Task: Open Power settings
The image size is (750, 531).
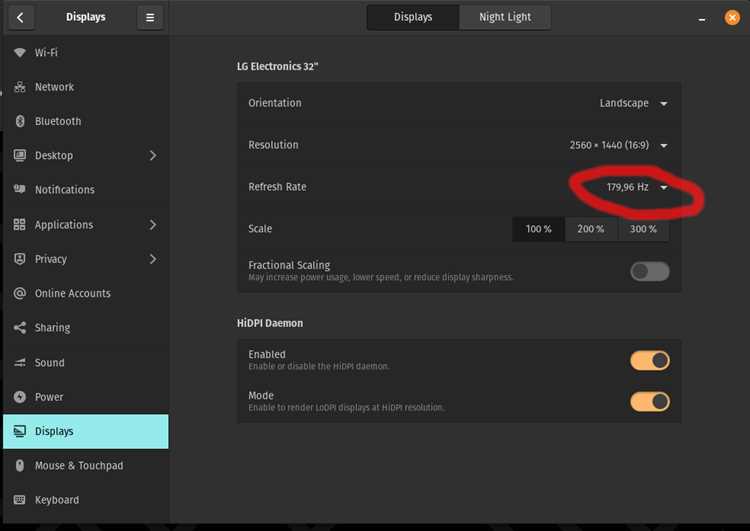Action: point(86,397)
